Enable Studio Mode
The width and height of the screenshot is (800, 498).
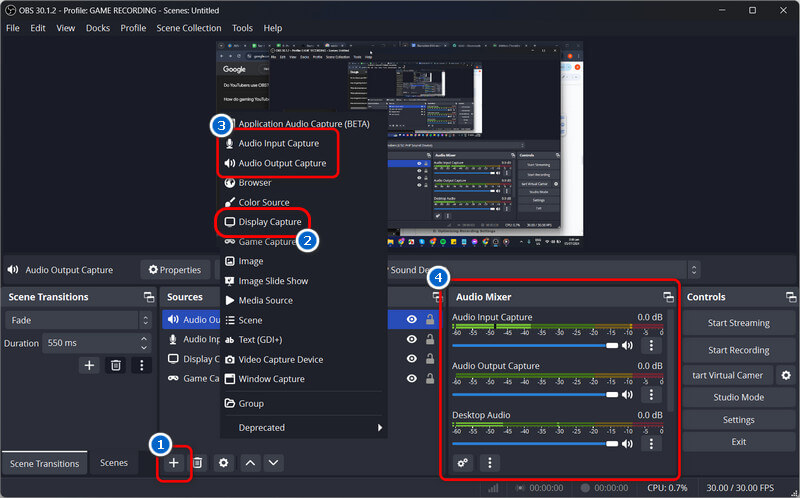pos(738,397)
